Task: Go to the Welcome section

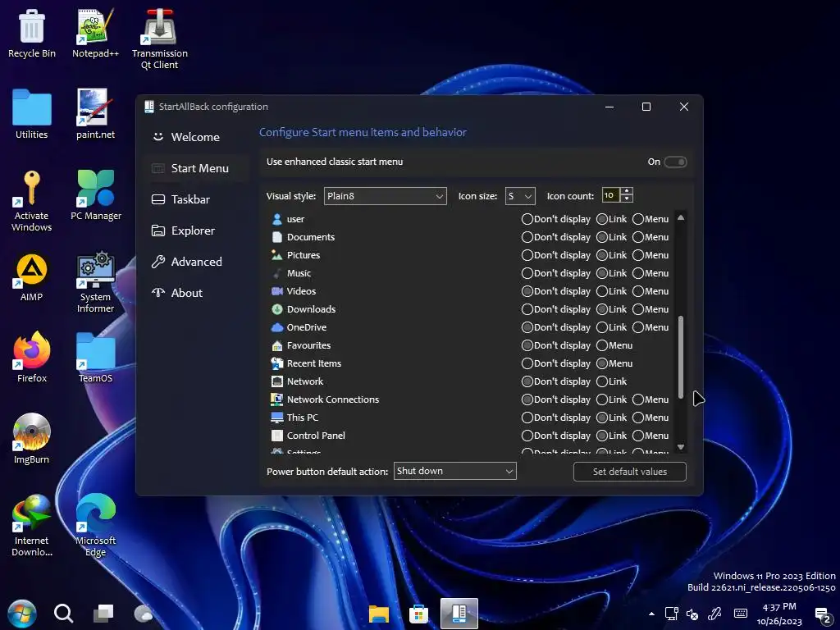Action: (x=196, y=137)
